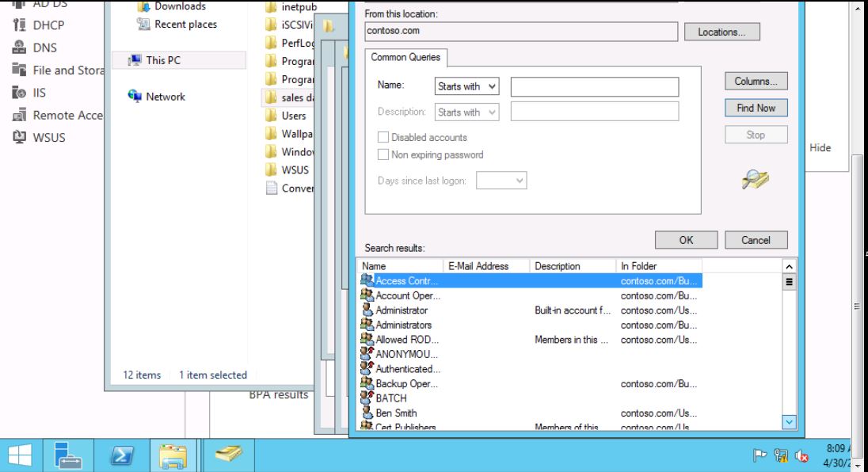Launch PowerShell from the taskbar
The width and height of the screenshot is (868, 472).
point(122,455)
